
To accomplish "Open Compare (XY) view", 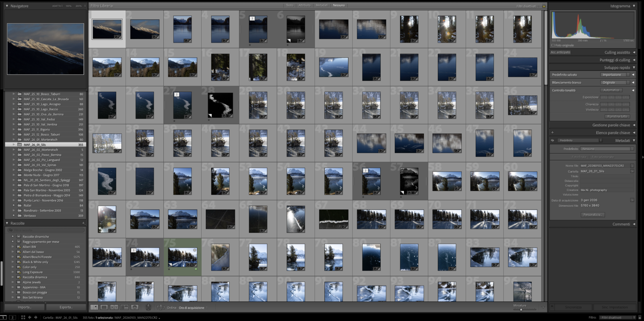I will click(114, 307).
